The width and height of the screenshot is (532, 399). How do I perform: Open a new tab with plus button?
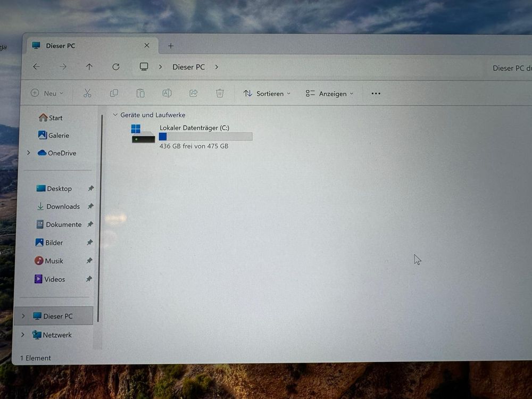(x=171, y=46)
